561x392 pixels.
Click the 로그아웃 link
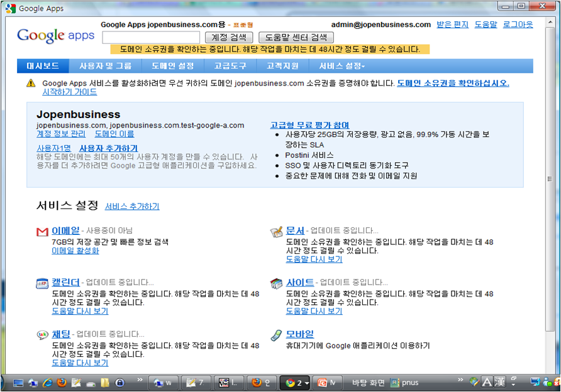tap(518, 24)
